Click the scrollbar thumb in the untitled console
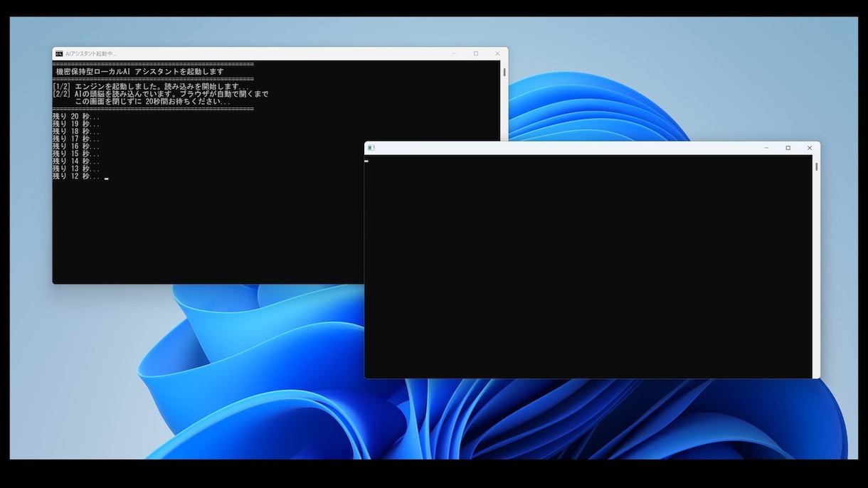868x488 pixels. pos(816,167)
